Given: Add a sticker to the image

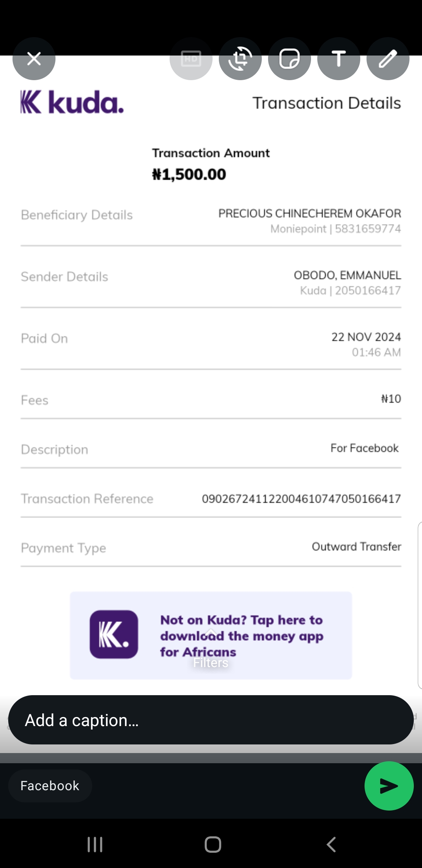Looking at the screenshot, I should click(290, 59).
